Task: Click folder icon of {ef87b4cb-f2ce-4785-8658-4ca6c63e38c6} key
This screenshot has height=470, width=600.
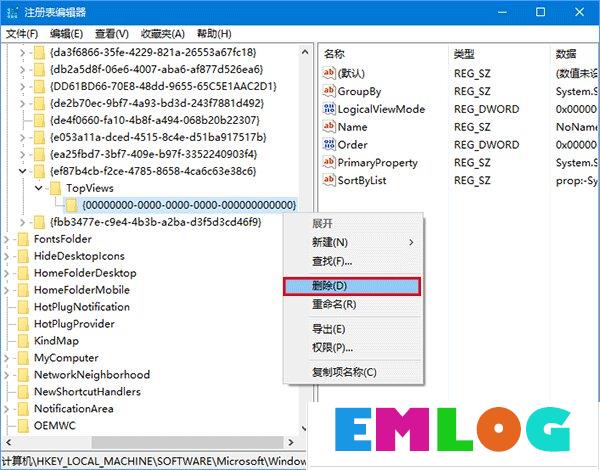Action: (39, 171)
